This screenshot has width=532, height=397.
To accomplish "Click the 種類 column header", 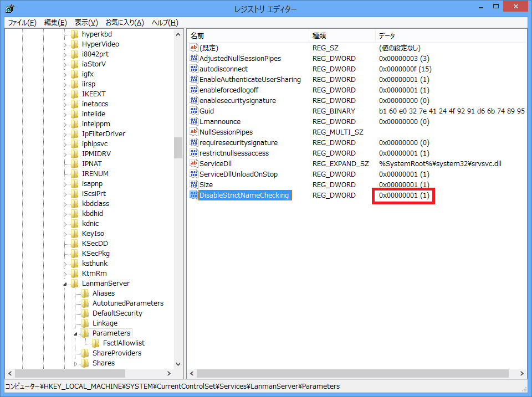I will point(341,35).
